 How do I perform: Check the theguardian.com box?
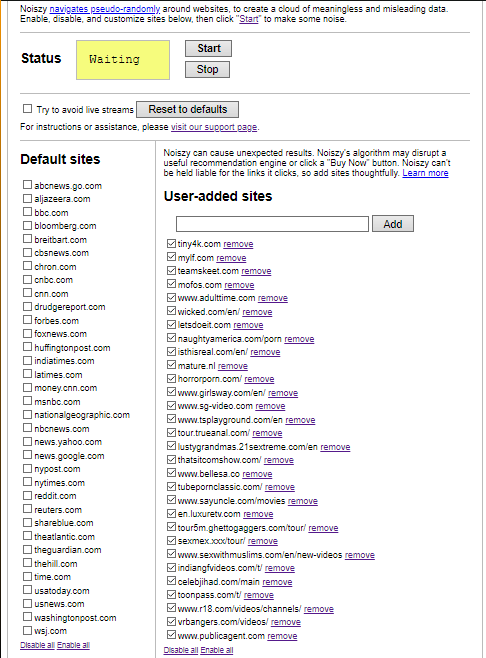[x=27, y=549]
